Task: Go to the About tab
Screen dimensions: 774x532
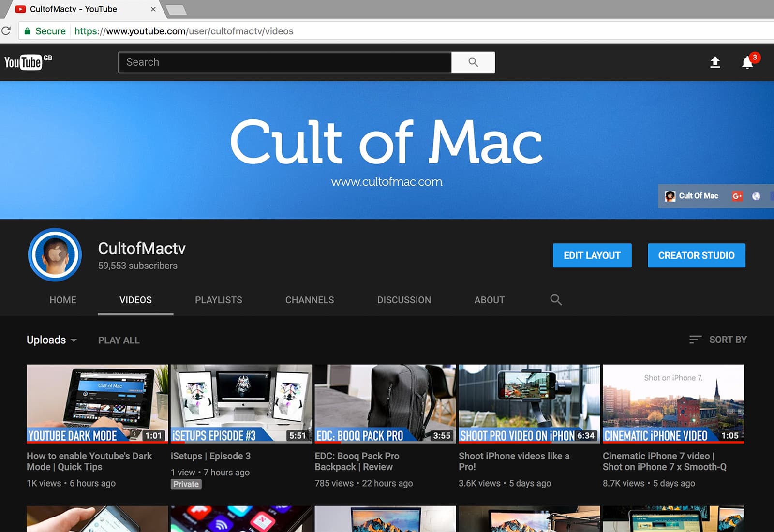Action: pos(489,300)
